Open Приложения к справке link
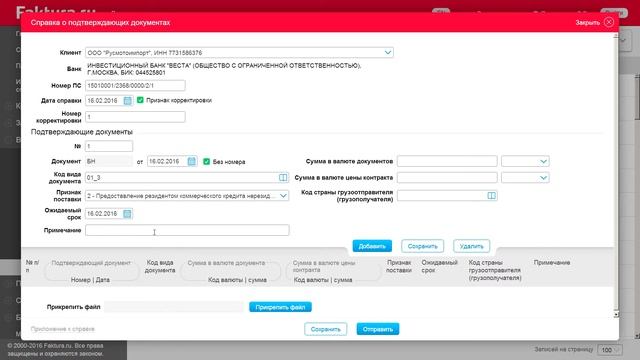Image resolution: width=640 pixels, height=360 pixels. 62,329
